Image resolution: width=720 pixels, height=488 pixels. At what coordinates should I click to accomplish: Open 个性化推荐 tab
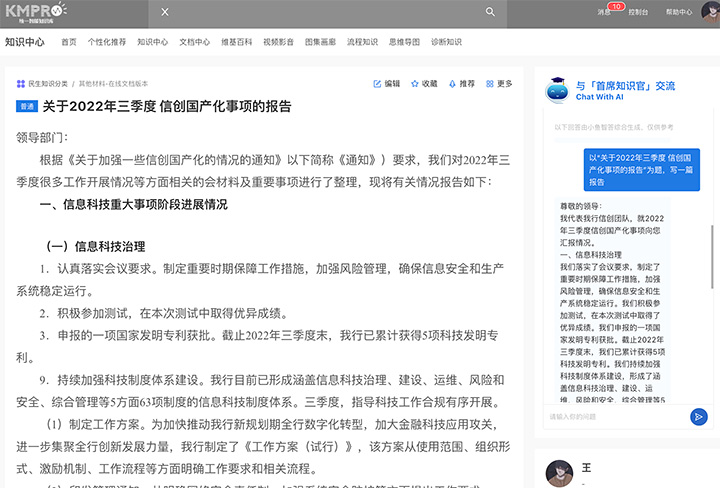tap(107, 42)
